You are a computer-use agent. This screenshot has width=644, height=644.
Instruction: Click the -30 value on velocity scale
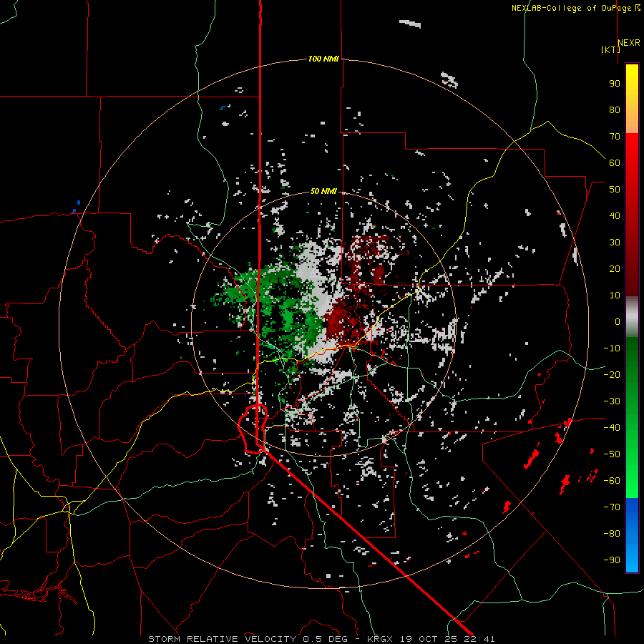(x=612, y=401)
